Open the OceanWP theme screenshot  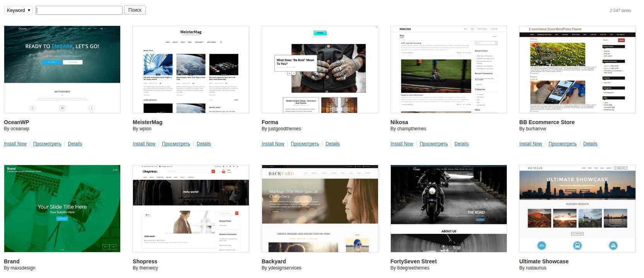[62, 70]
